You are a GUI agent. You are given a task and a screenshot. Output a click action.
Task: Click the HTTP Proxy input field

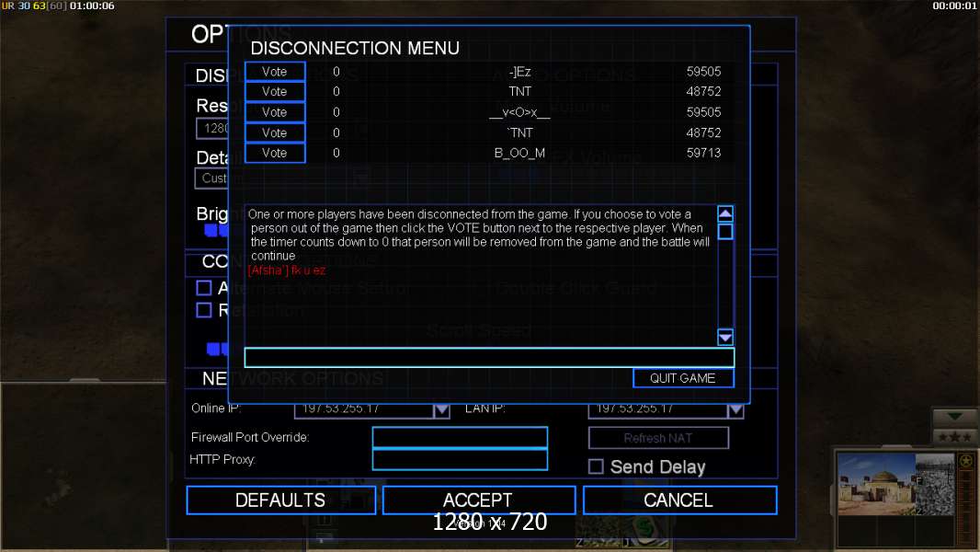460,459
